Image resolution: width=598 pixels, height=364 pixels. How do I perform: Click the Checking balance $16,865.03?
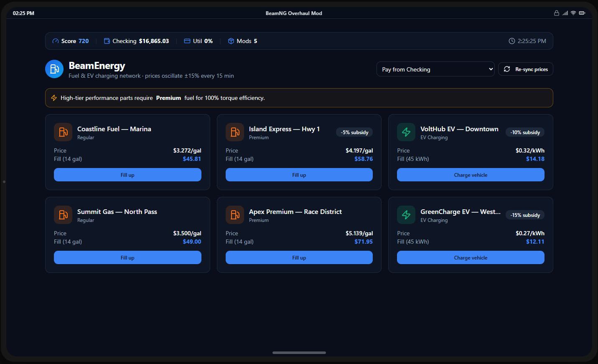154,41
